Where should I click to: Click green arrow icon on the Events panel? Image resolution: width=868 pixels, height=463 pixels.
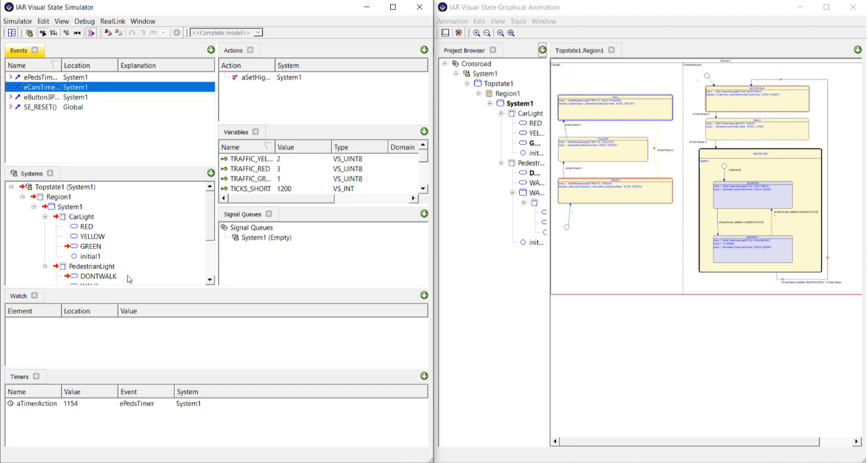[211, 50]
